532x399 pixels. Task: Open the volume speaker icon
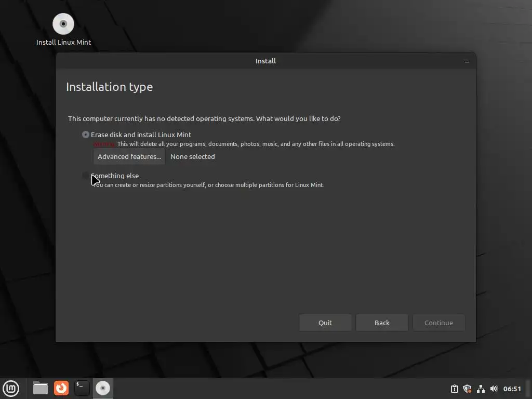click(x=494, y=389)
